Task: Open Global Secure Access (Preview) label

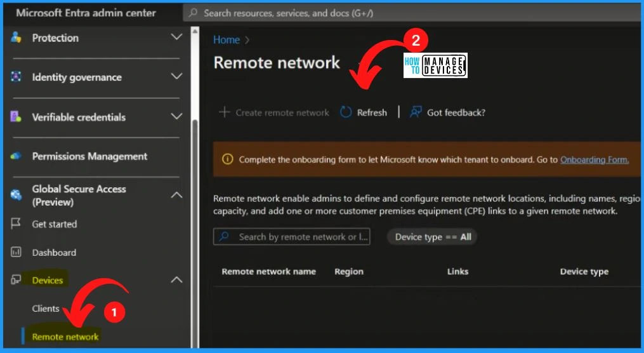Action: [x=79, y=195]
